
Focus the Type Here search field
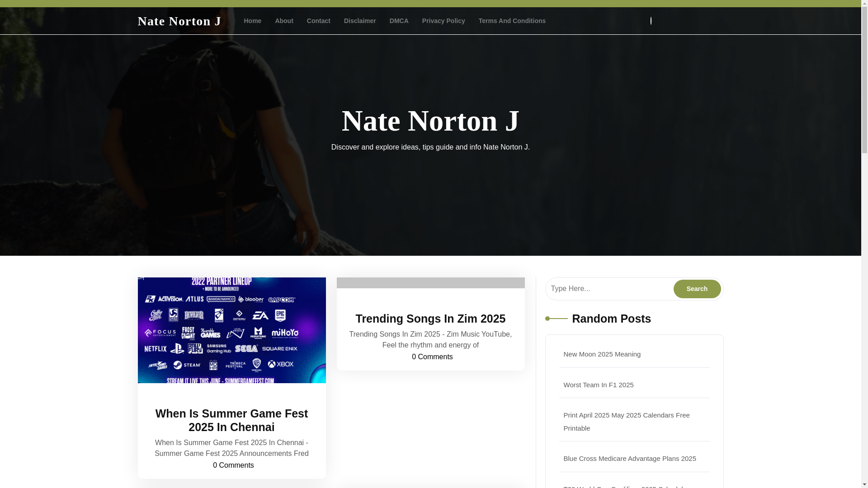609,289
